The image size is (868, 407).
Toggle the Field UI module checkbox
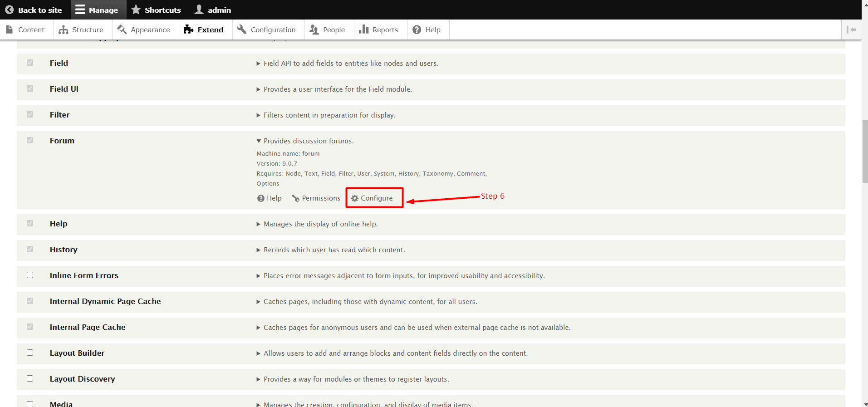tap(30, 88)
